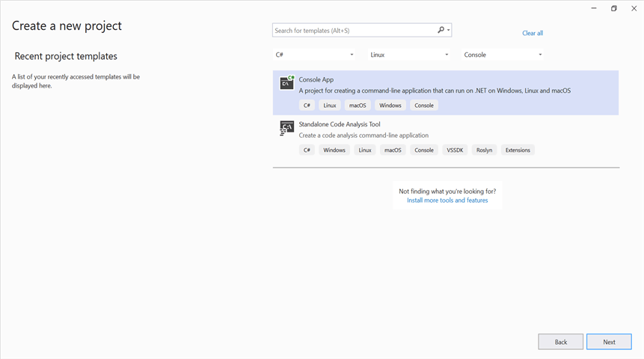Click the search magnifier icon
The image size is (644, 359).
(441, 31)
